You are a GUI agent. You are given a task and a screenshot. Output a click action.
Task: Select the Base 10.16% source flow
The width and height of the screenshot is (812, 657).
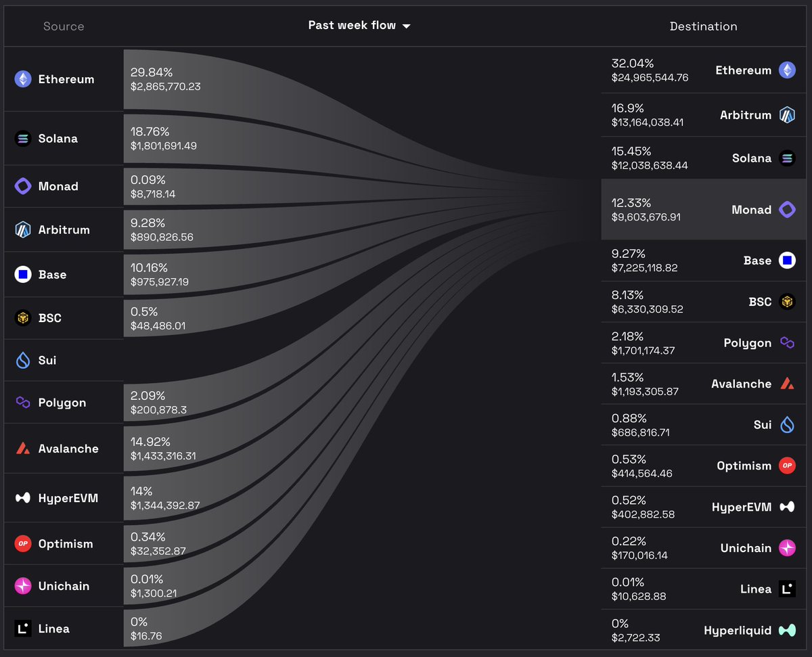[160, 275]
